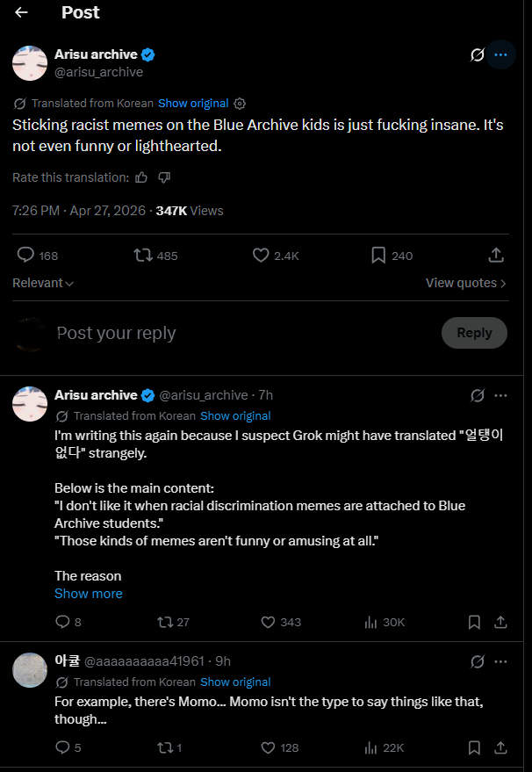This screenshot has width=532, height=772.
Task: Rate translation with thumbs down
Action: click(164, 177)
